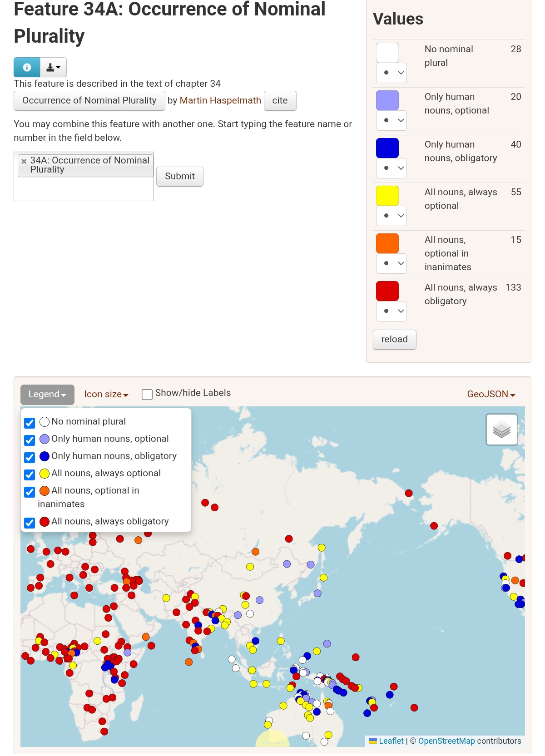The image size is (545, 756).
Task: Collapse the Legend dropdown
Action: 47,394
